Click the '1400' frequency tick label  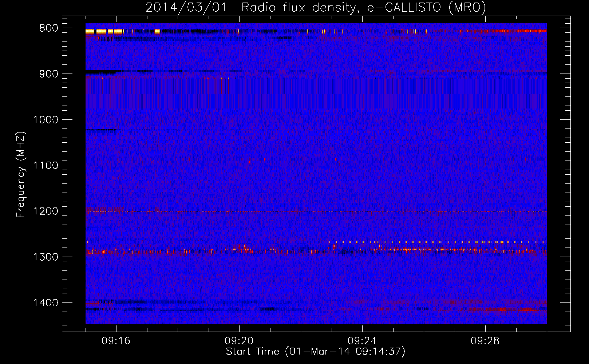click(x=46, y=303)
